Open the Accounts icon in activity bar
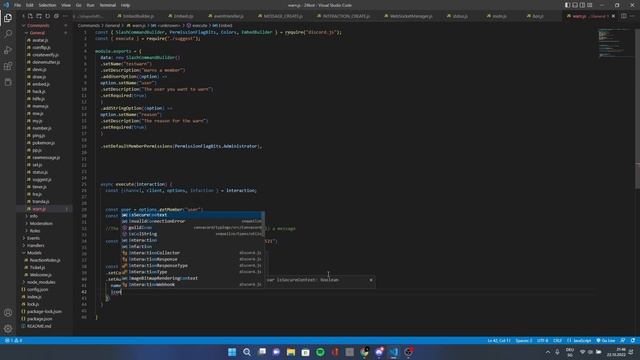This screenshot has width=640, height=360. 8,313
